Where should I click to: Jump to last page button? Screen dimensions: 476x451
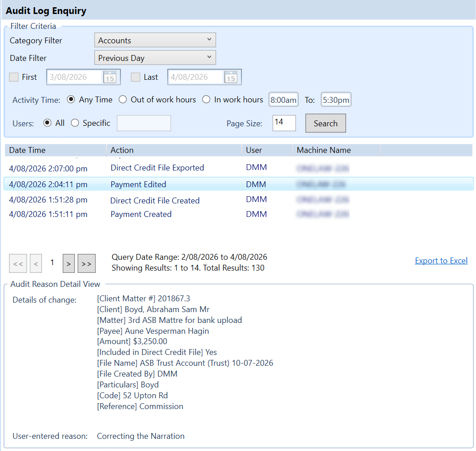click(x=87, y=263)
